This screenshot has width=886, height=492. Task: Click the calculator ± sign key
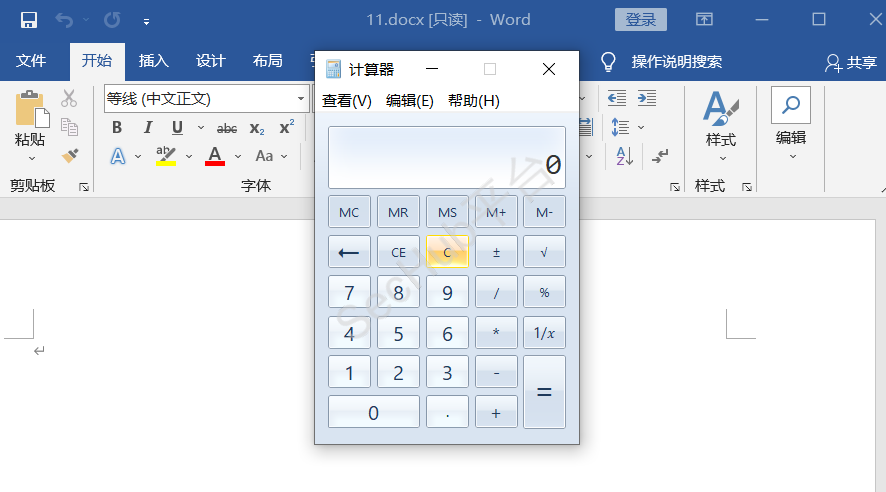[x=496, y=252]
